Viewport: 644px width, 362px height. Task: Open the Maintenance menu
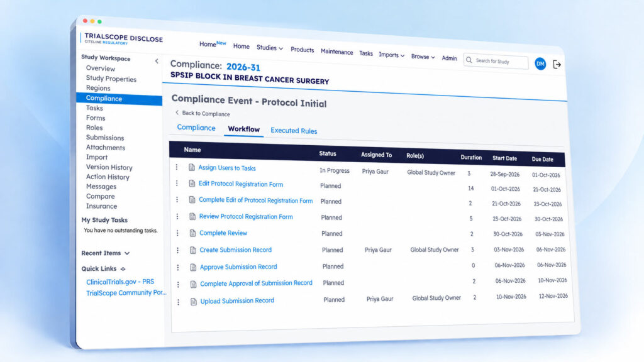(337, 52)
